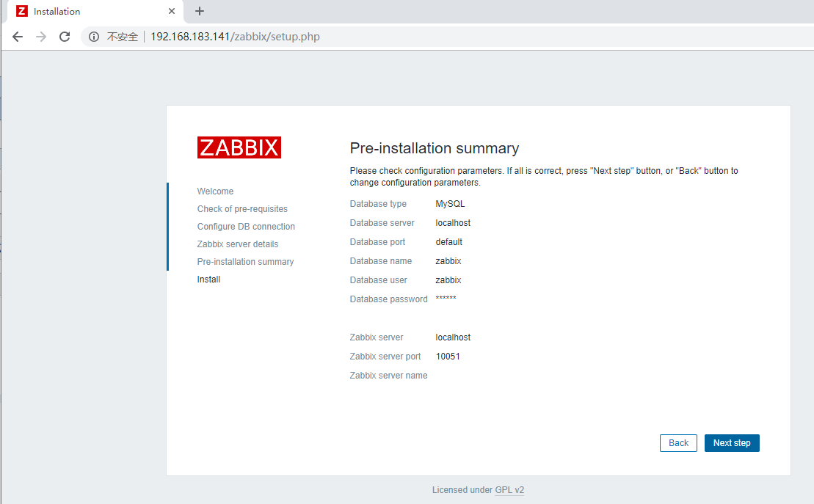Close the Installation tab
The image size is (814, 504).
click(172, 11)
